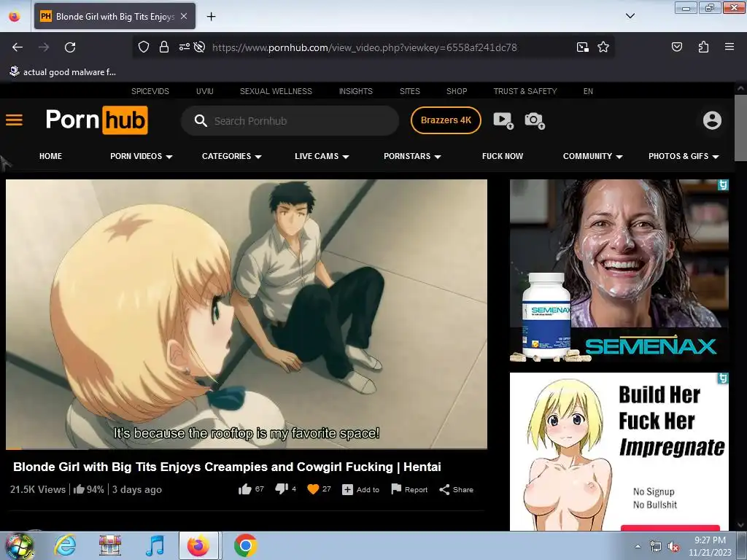Image resolution: width=747 pixels, height=560 pixels.
Task: Expand the Videos navigation dropdown
Action: click(141, 156)
